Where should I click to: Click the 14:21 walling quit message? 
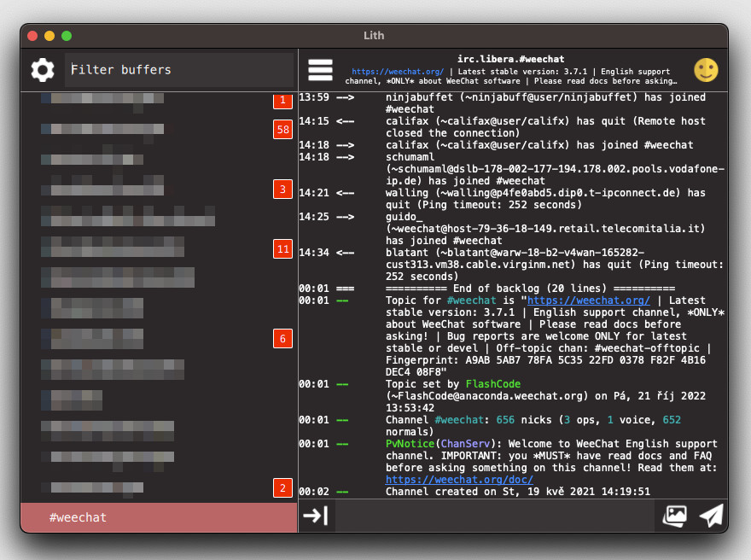point(545,199)
